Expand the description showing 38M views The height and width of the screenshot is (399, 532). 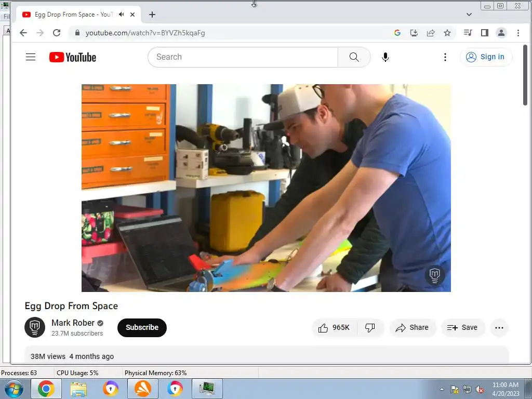[x=267, y=355]
